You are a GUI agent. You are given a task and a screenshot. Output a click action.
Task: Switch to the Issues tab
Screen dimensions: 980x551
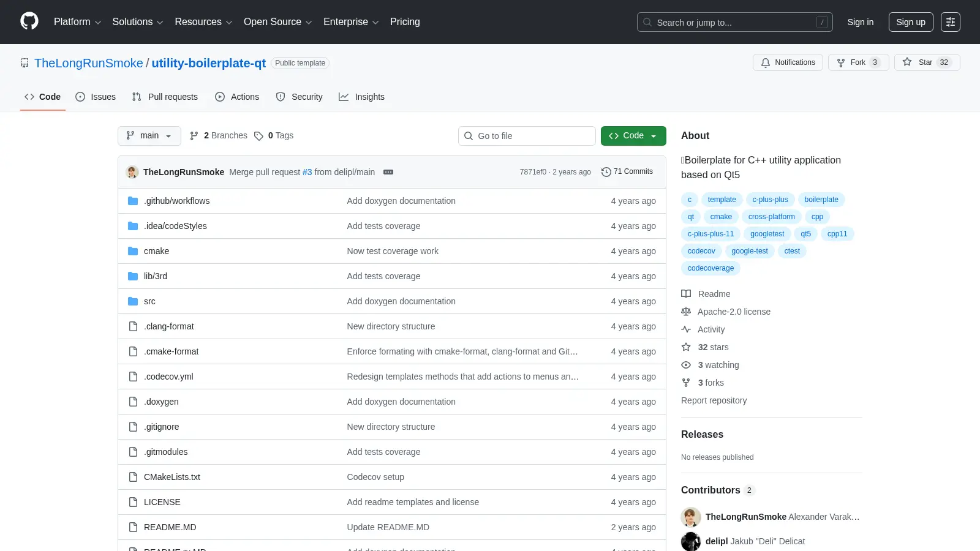coord(96,97)
